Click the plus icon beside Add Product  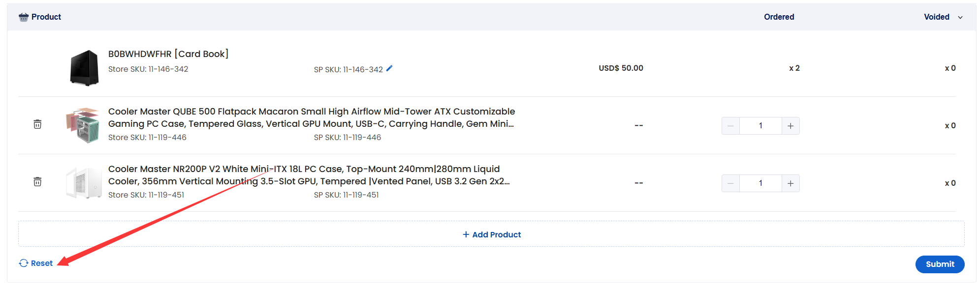tap(466, 235)
